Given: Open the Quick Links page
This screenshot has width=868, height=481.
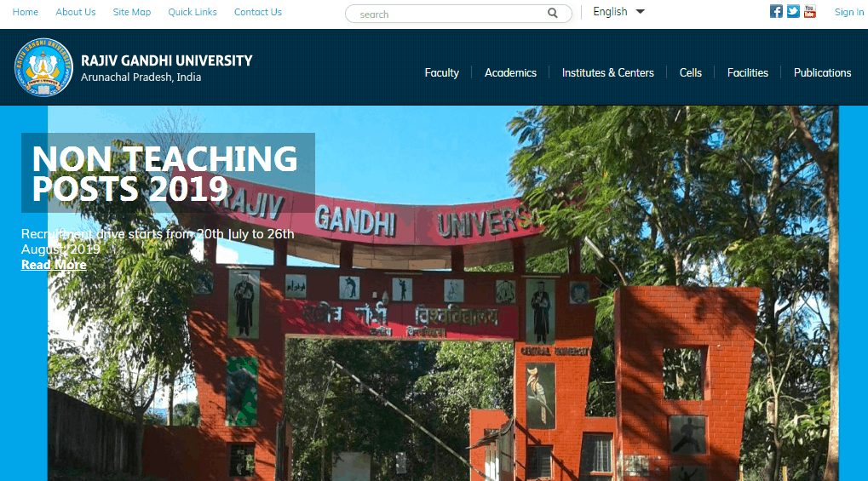Looking at the screenshot, I should pyautogui.click(x=193, y=12).
